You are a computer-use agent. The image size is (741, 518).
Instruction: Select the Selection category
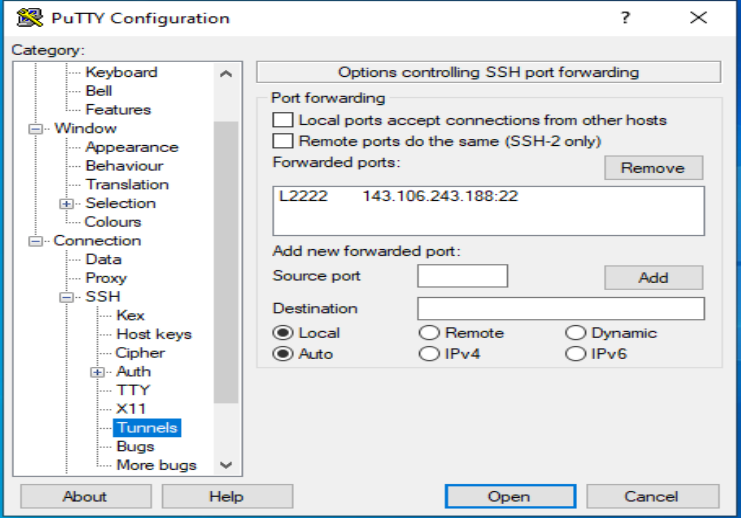coord(121,203)
